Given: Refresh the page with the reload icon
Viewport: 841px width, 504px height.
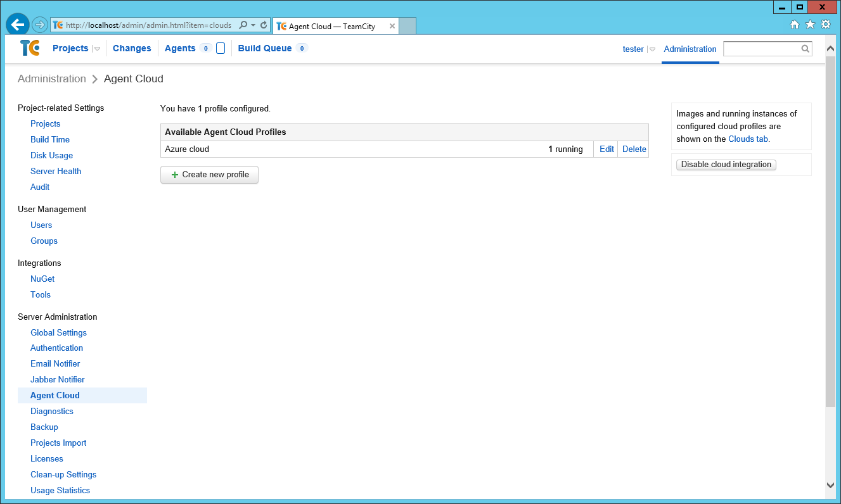Looking at the screenshot, I should click(264, 25).
